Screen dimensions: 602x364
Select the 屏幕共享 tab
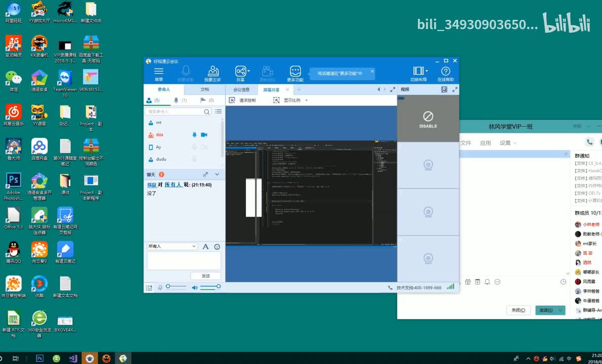click(x=271, y=90)
